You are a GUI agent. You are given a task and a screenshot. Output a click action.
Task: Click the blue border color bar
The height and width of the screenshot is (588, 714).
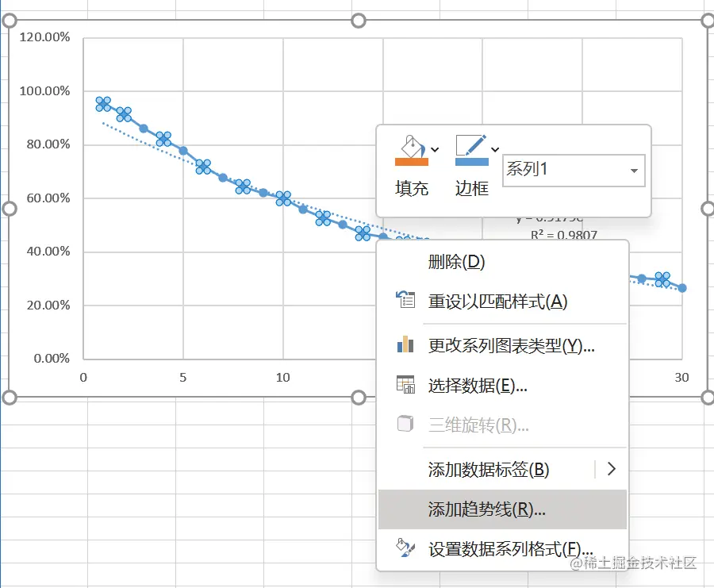click(x=471, y=162)
